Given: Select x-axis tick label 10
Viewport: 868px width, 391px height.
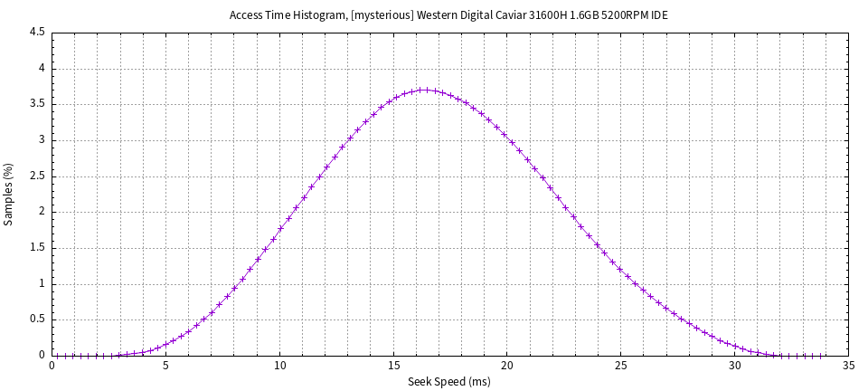Looking at the screenshot, I should [279, 367].
